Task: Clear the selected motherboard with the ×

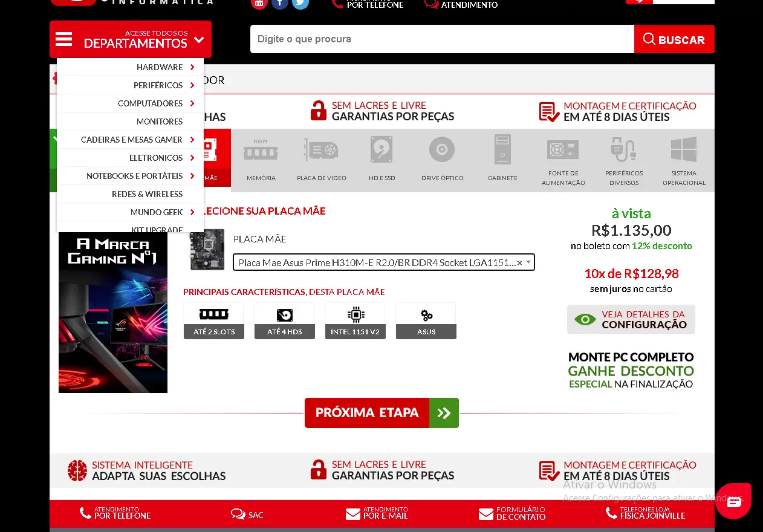Action: tap(519, 263)
